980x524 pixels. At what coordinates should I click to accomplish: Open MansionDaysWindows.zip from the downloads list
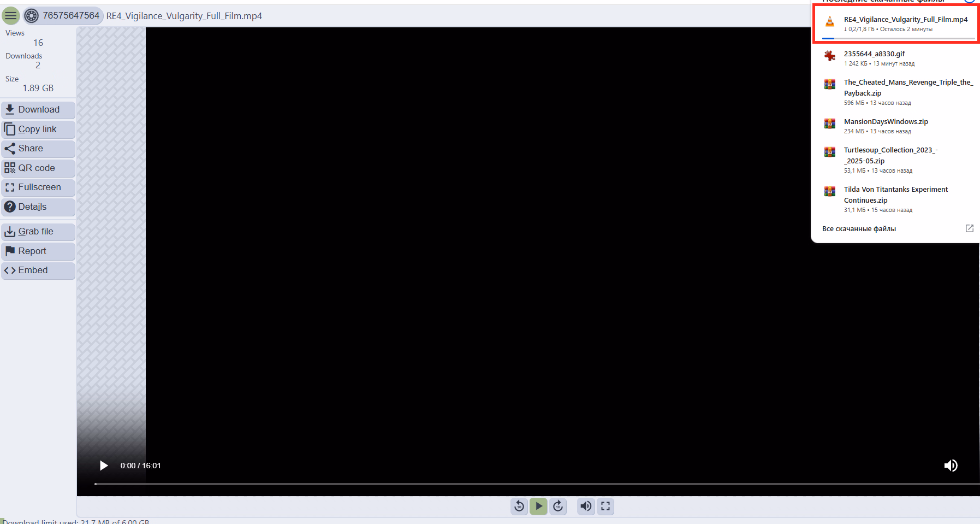click(x=896, y=126)
